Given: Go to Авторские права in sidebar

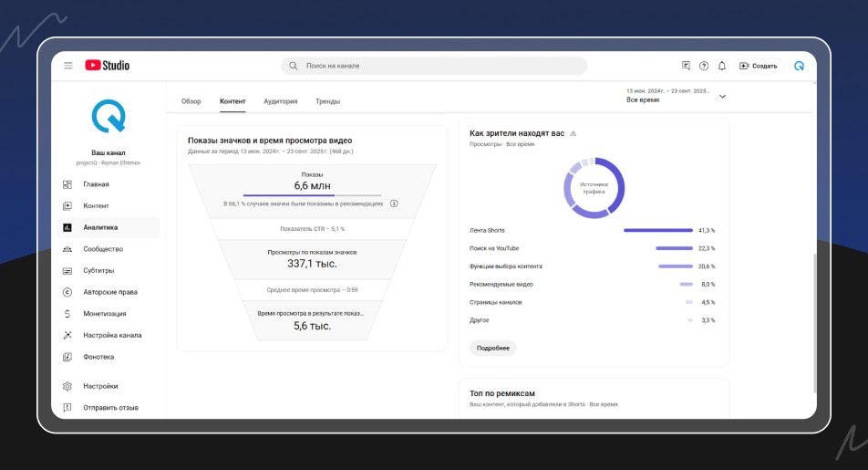Looking at the screenshot, I should click(109, 292).
